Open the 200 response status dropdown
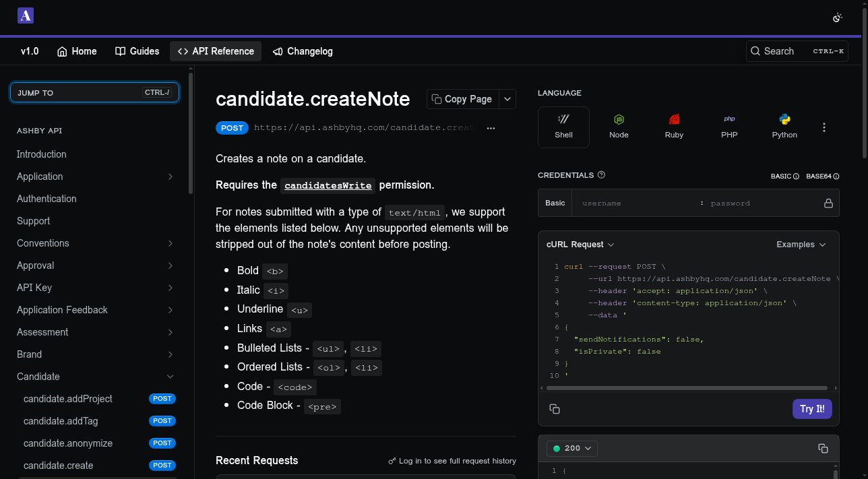Viewport: 868px width, 479px height. pyautogui.click(x=572, y=448)
